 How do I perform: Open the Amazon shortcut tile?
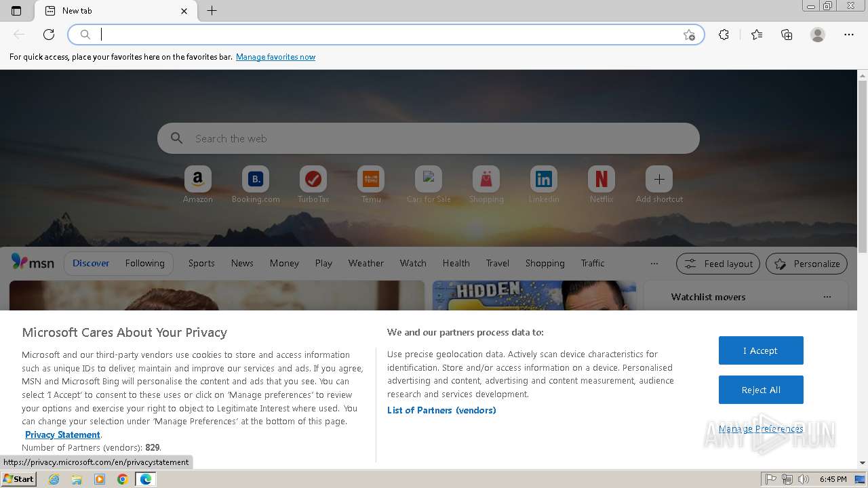197,184
